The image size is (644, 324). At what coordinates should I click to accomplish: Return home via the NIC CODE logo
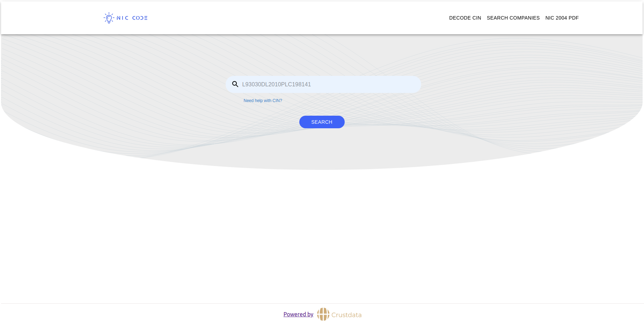click(x=125, y=17)
